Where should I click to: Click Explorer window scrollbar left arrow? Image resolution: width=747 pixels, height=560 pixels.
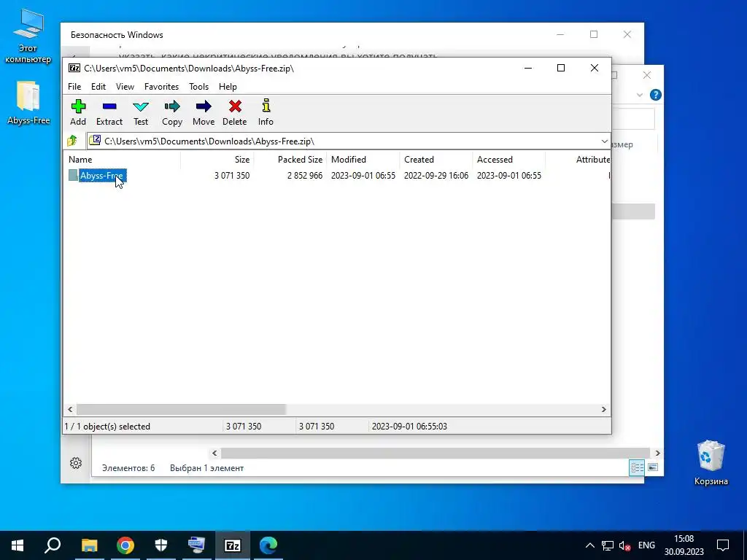pyautogui.click(x=214, y=454)
